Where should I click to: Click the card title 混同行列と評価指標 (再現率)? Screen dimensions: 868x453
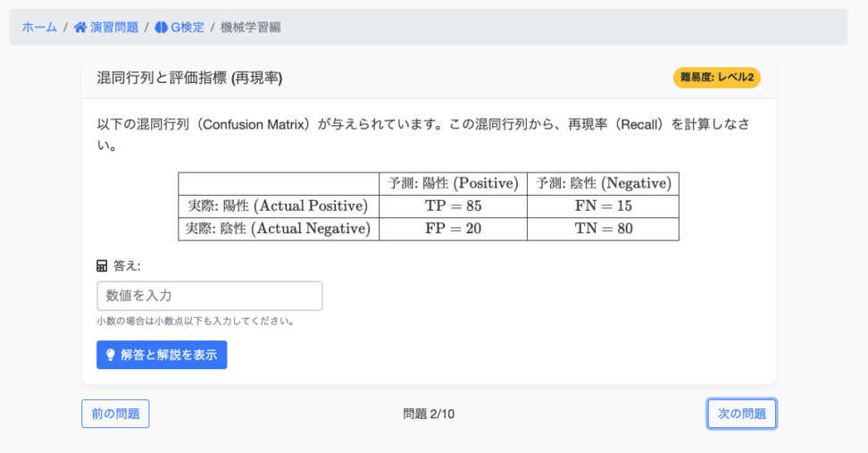click(189, 78)
